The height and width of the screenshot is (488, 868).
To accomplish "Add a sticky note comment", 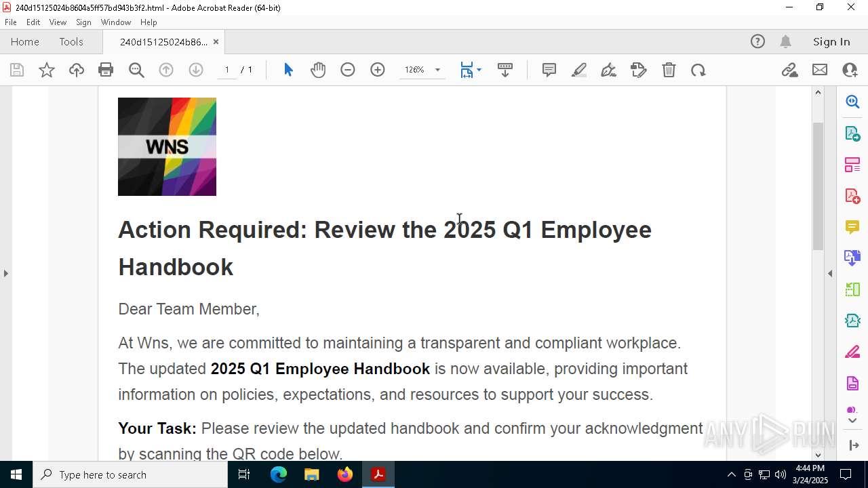I will [549, 70].
